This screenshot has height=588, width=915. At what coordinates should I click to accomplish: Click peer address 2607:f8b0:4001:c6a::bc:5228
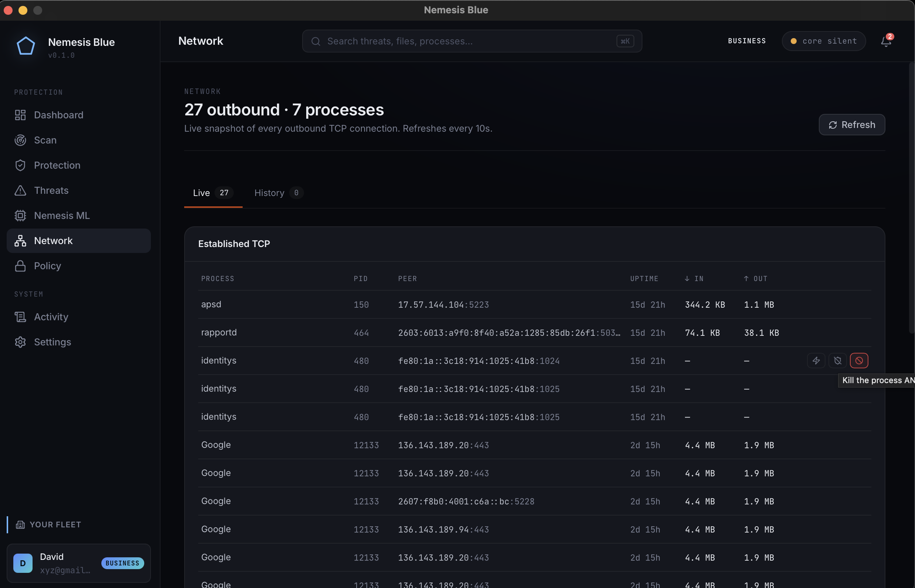[466, 501]
